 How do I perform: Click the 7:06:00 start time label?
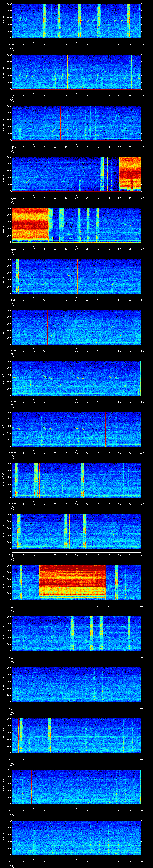pyautogui.click(x=12, y=300)
